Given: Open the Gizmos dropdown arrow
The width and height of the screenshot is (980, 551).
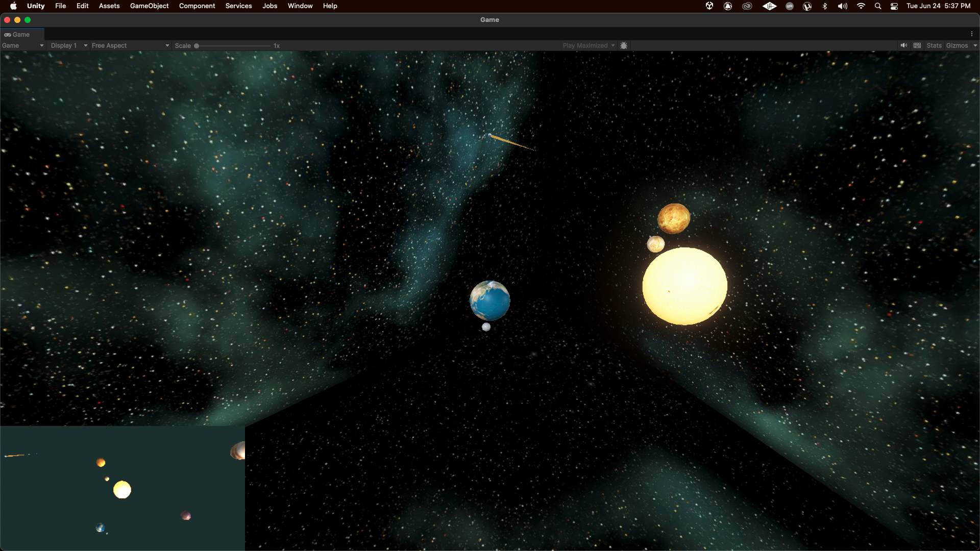Looking at the screenshot, I should pyautogui.click(x=975, y=45).
